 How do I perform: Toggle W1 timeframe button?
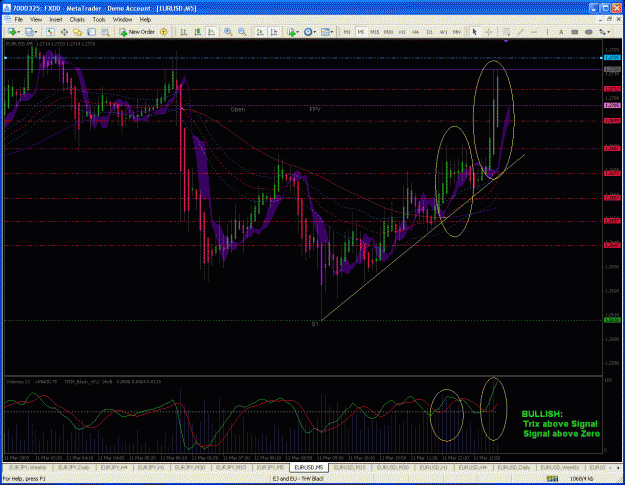pyautogui.click(x=443, y=32)
